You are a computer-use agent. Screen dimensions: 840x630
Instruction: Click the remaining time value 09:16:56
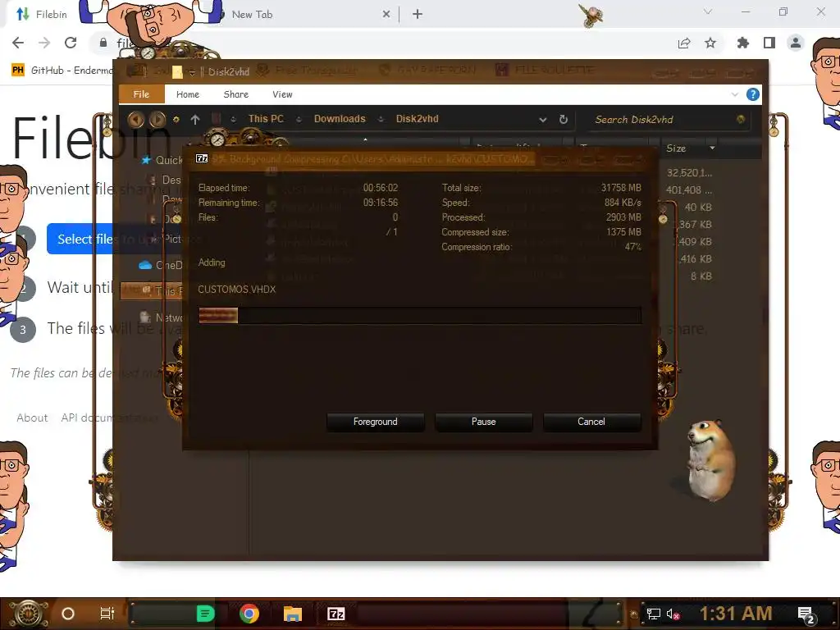click(x=381, y=203)
